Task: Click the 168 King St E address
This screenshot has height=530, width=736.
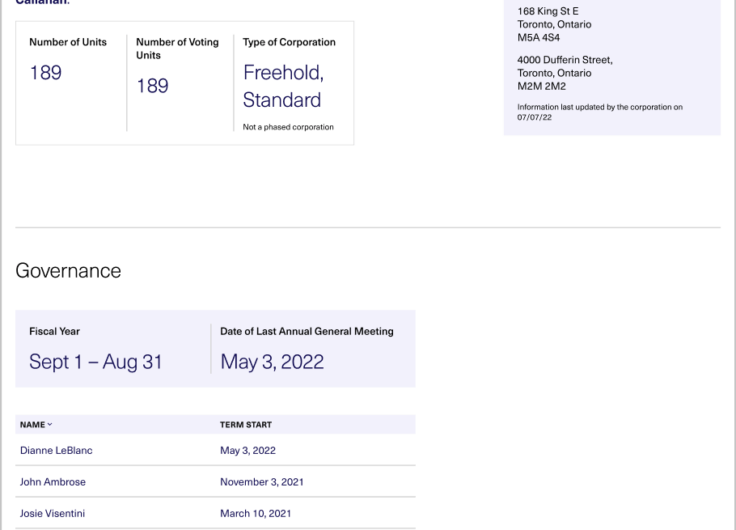Action: coord(554,24)
